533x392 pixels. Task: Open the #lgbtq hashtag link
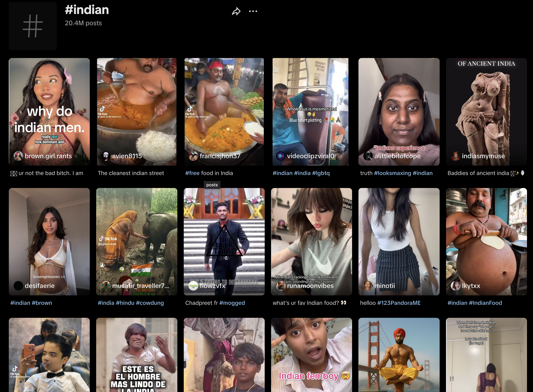[321, 173]
